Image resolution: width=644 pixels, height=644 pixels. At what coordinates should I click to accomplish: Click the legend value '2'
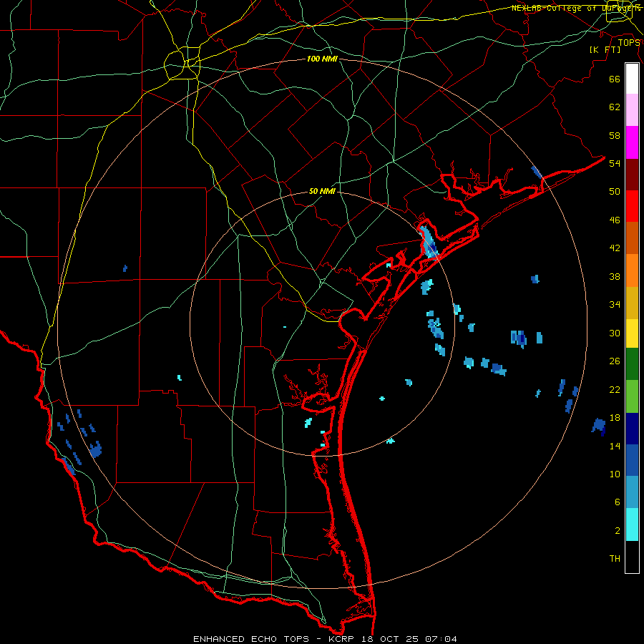[x=618, y=531]
